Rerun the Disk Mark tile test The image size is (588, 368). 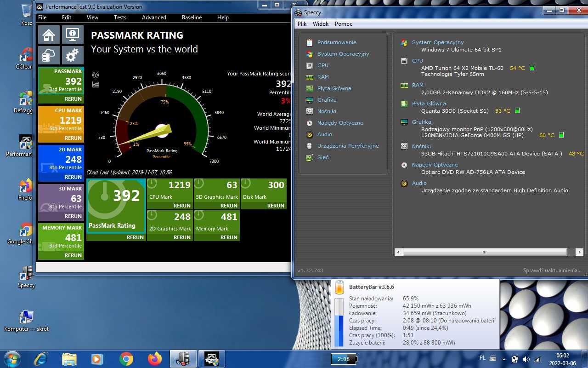point(276,206)
